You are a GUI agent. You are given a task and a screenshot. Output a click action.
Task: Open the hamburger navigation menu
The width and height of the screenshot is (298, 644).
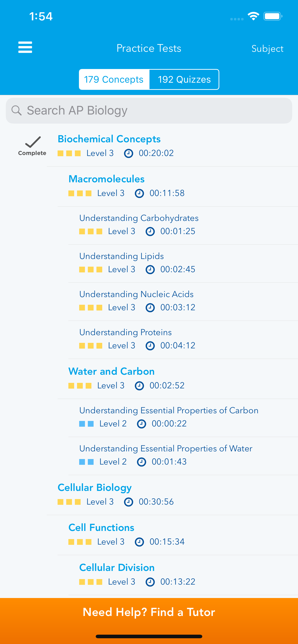click(x=25, y=47)
